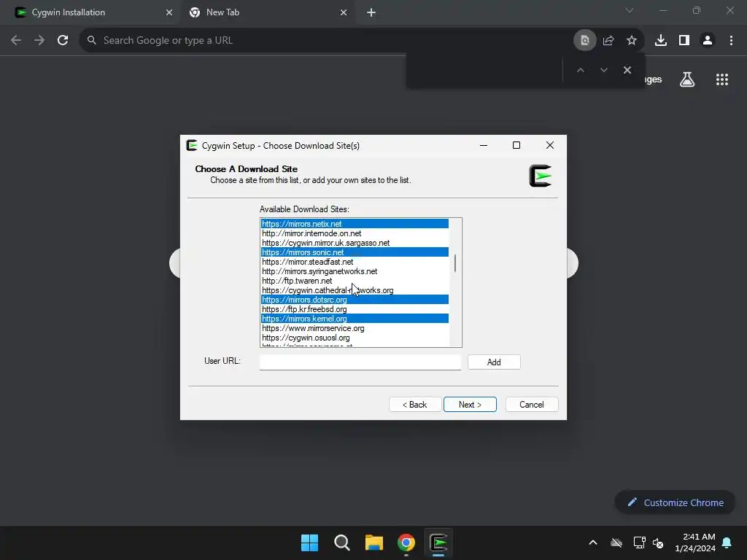The width and height of the screenshot is (747, 560).
Task: Open the OneDrive cloud tray icon
Action: (x=616, y=542)
